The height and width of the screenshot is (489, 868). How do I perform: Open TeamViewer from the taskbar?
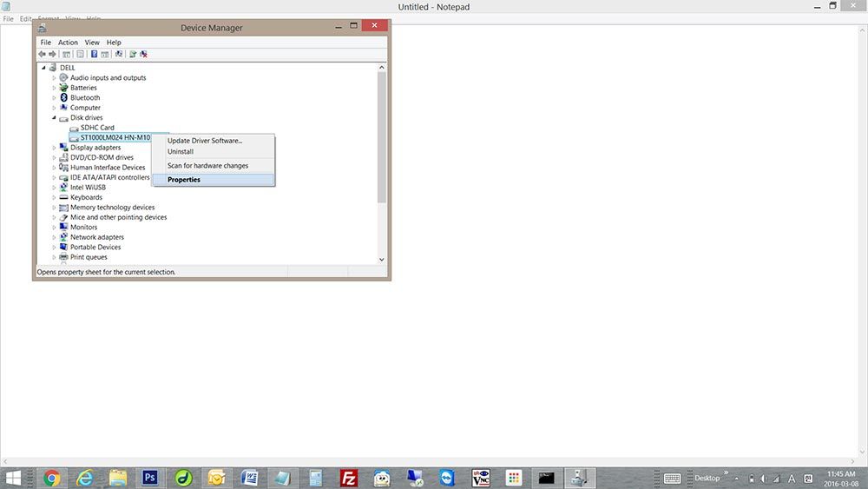pyautogui.click(x=447, y=478)
